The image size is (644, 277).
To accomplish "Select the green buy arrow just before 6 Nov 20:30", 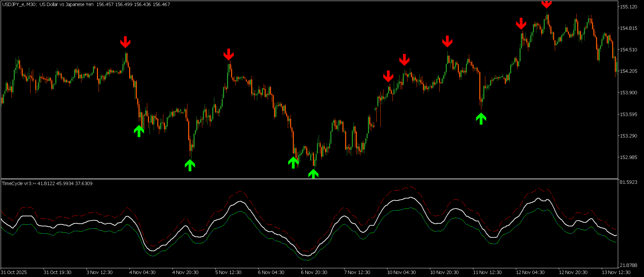I will pyautogui.click(x=293, y=163).
